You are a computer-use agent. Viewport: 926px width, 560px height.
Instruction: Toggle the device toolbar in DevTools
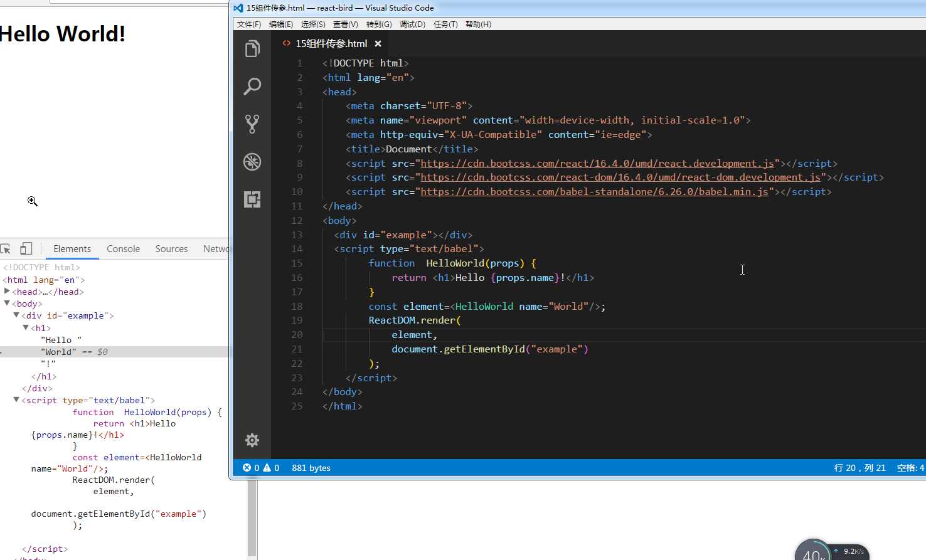[x=26, y=249]
